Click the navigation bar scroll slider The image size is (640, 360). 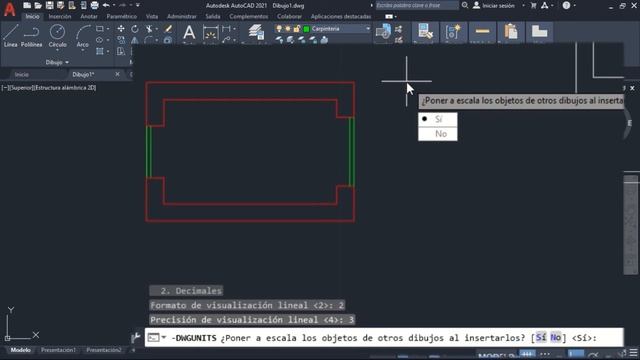click(x=631, y=225)
